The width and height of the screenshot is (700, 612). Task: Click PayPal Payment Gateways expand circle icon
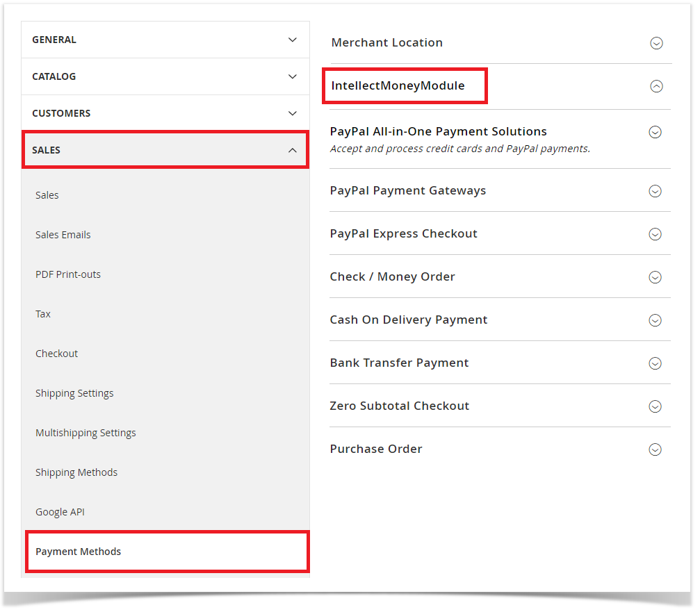coord(654,191)
